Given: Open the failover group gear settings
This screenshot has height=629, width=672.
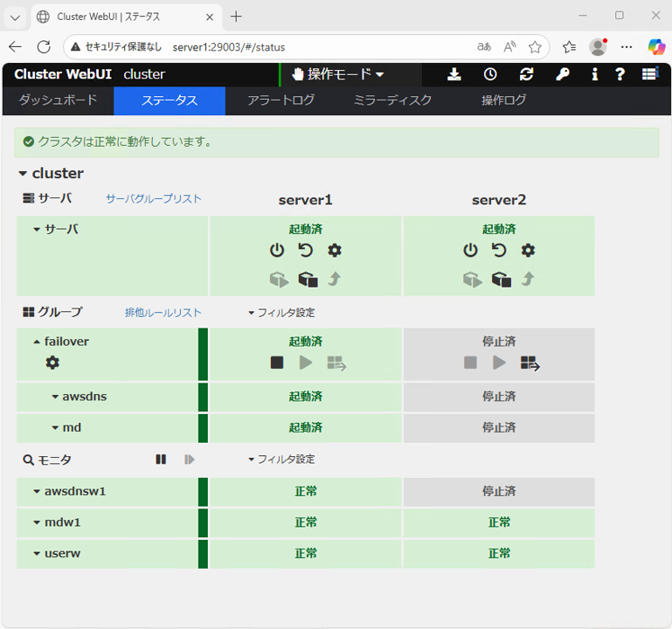Looking at the screenshot, I should coord(52,363).
